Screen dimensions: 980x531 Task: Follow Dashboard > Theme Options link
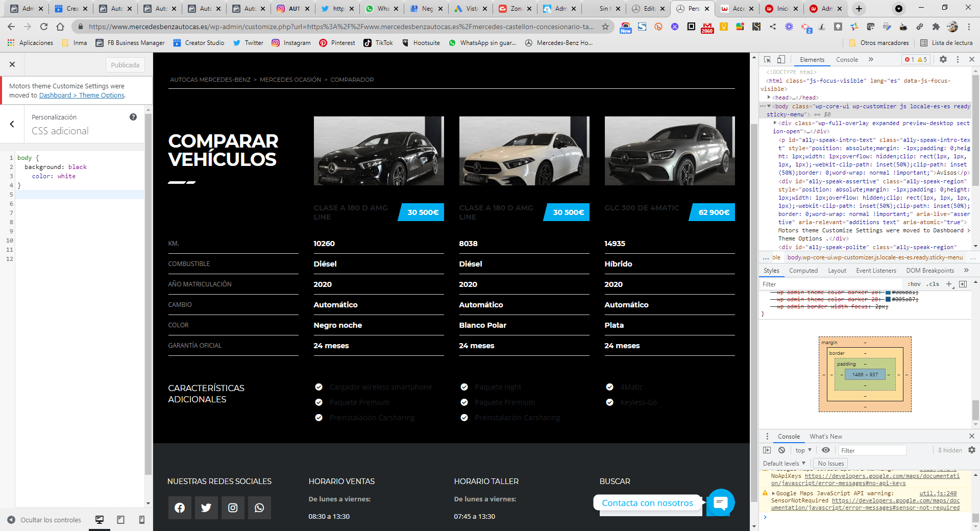(x=82, y=95)
